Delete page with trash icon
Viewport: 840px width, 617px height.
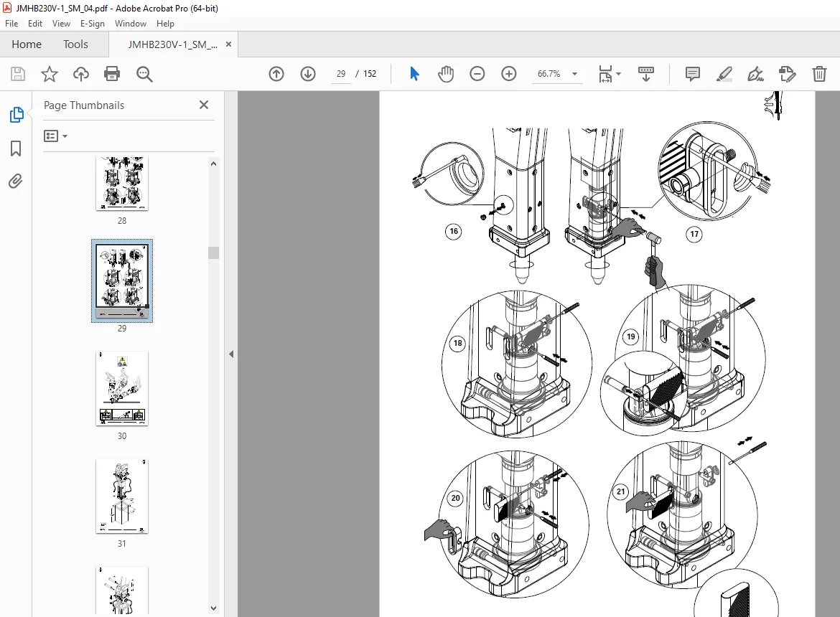pos(819,74)
